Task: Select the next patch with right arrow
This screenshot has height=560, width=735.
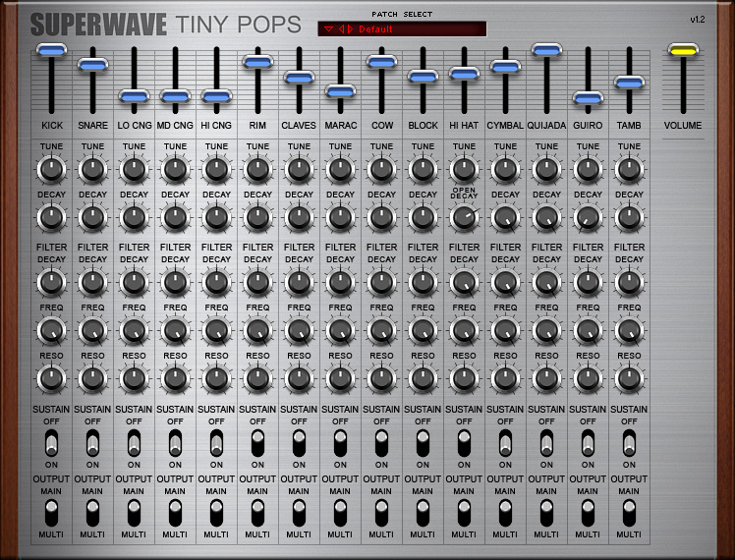Action: [x=350, y=29]
